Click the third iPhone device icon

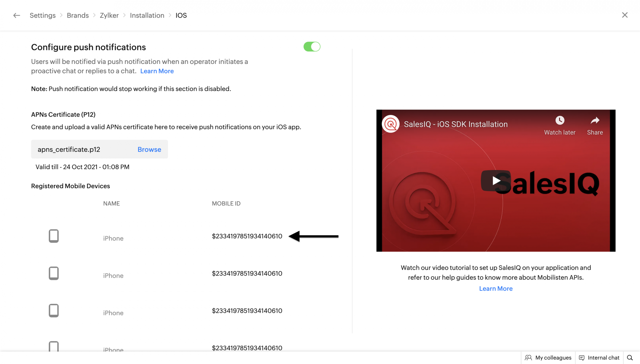(x=54, y=311)
